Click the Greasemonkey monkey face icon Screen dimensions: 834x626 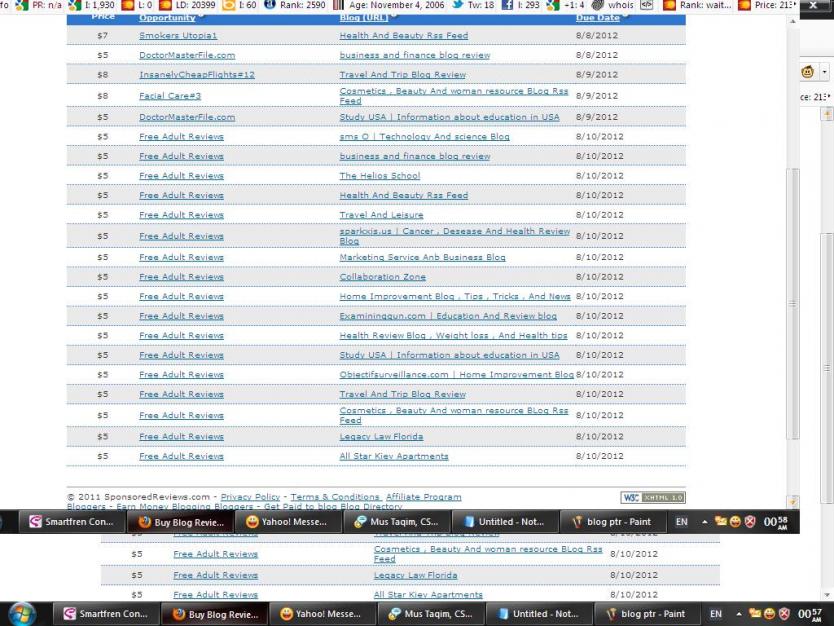click(807, 71)
